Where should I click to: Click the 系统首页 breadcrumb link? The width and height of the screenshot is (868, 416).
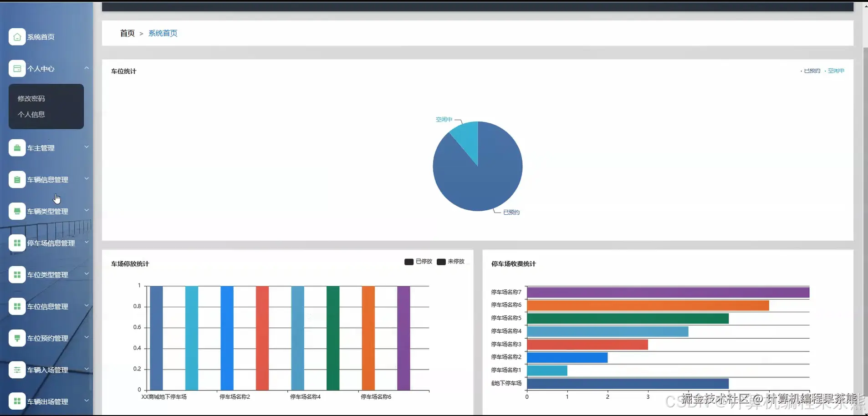tap(163, 33)
